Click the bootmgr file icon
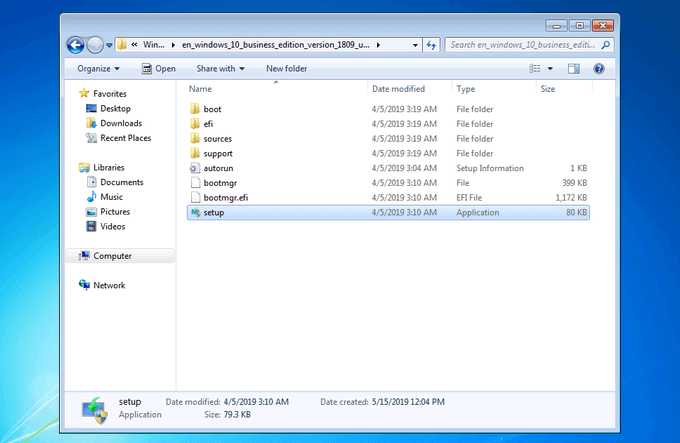Screen dimensions: 680x443 (195, 182)
